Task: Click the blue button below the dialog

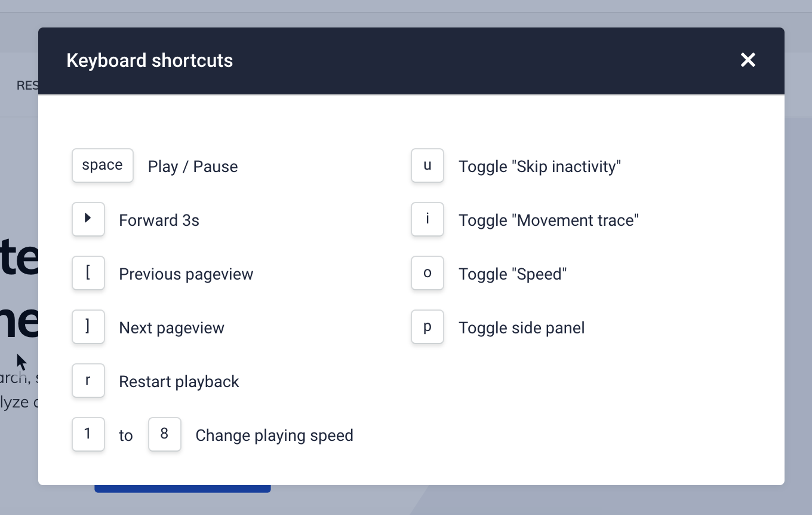Action: point(183,489)
